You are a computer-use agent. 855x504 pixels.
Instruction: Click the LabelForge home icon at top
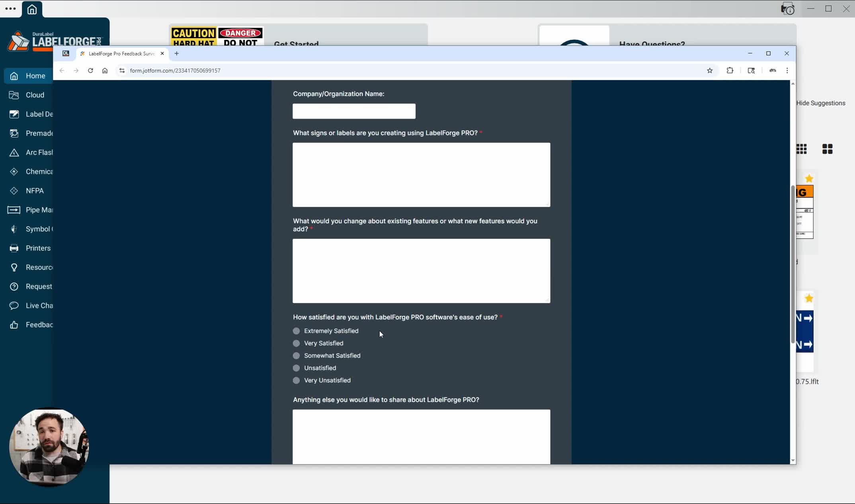(x=32, y=9)
